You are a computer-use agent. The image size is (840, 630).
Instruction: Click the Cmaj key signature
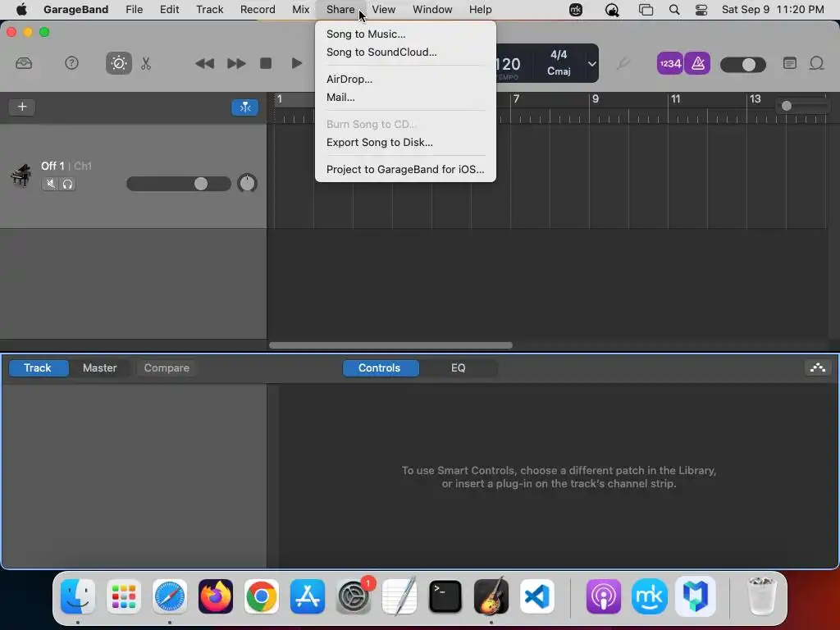[x=559, y=71]
